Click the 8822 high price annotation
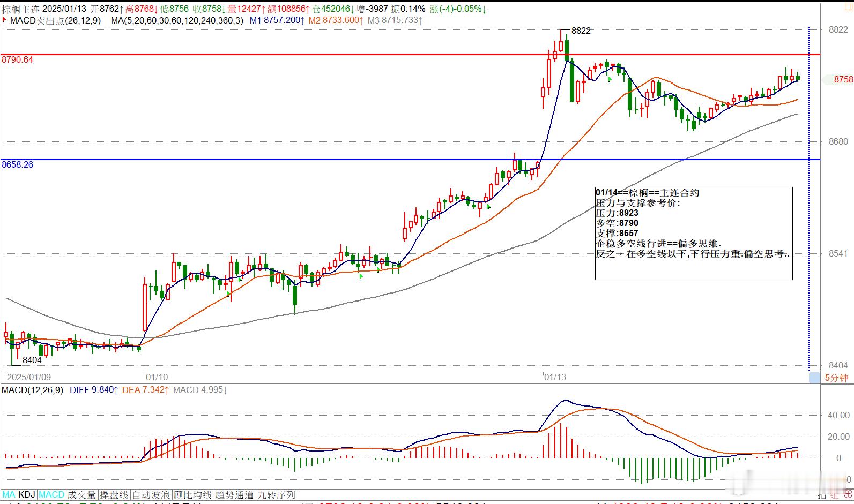The width and height of the screenshot is (854, 504). (x=581, y=31)
